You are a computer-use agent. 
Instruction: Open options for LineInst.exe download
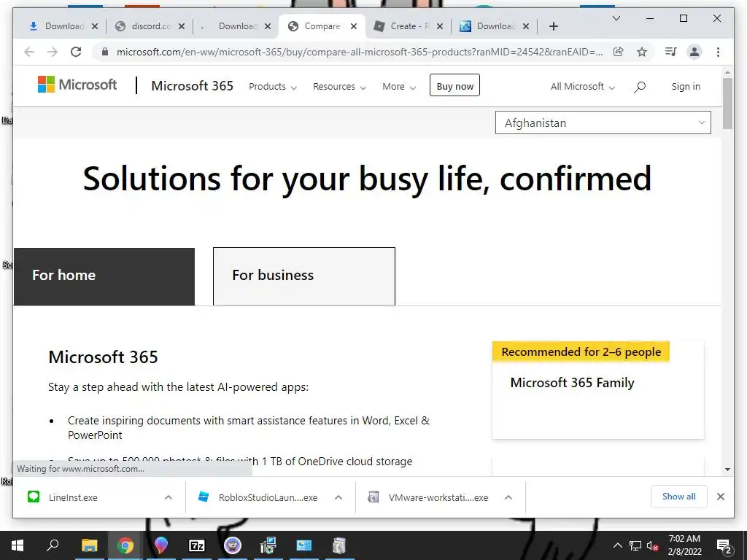tap(169, 497)
